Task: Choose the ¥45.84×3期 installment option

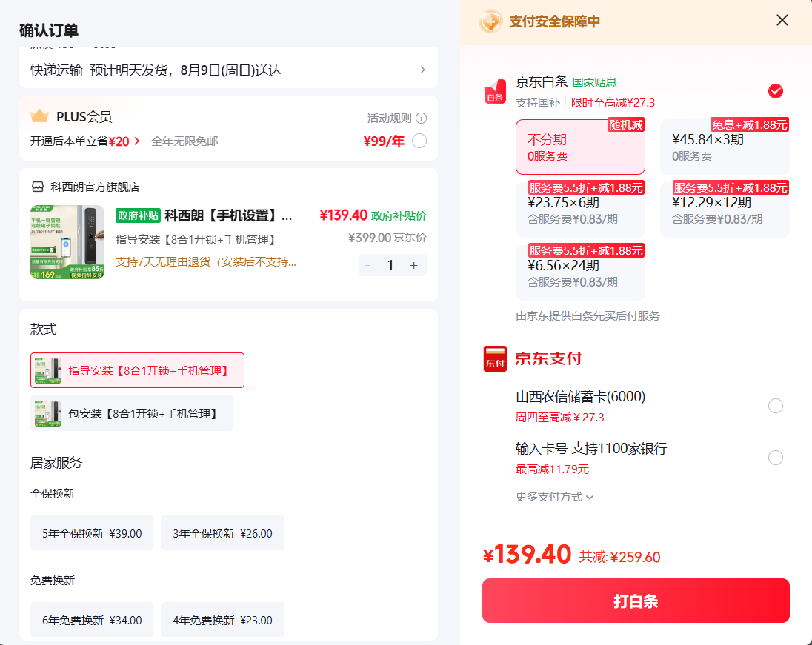Action: [x=725, y=147]
